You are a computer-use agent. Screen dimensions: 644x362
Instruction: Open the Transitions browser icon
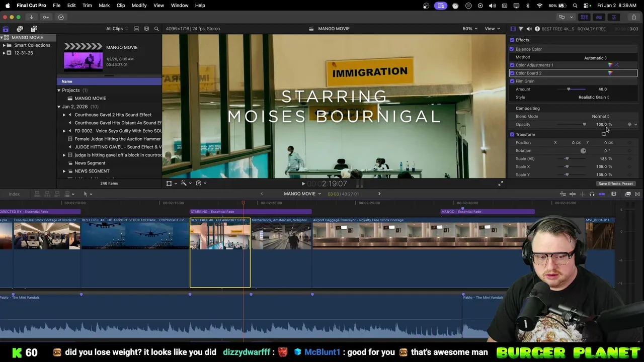[x=637, y=194]
